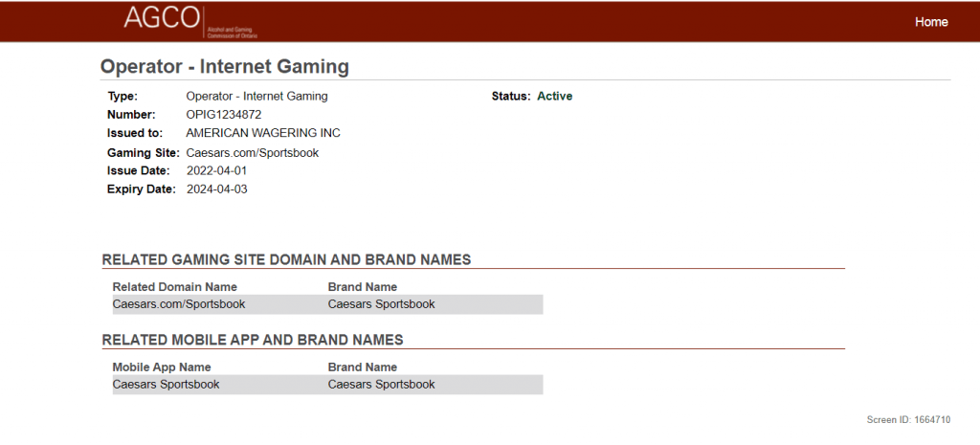Click the license number OPIG1234872

(224, 115)
